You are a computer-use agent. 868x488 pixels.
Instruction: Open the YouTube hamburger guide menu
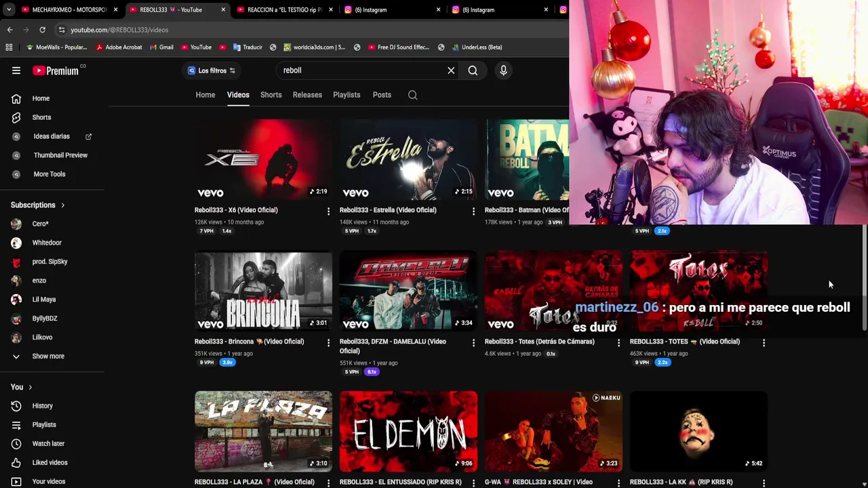click(16, 70)
